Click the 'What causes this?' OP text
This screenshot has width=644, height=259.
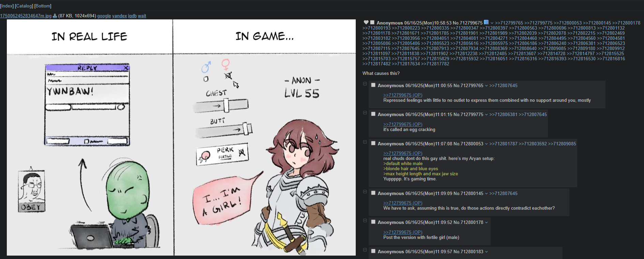381,74
